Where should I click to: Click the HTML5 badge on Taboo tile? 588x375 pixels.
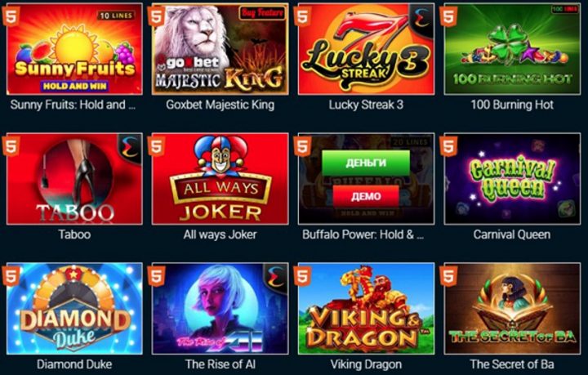11,147
